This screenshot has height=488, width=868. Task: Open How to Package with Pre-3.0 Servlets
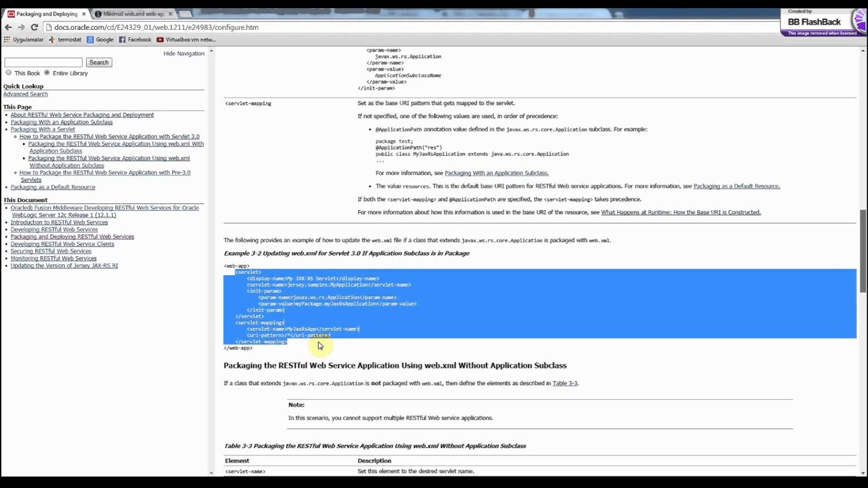click(105, 176)
